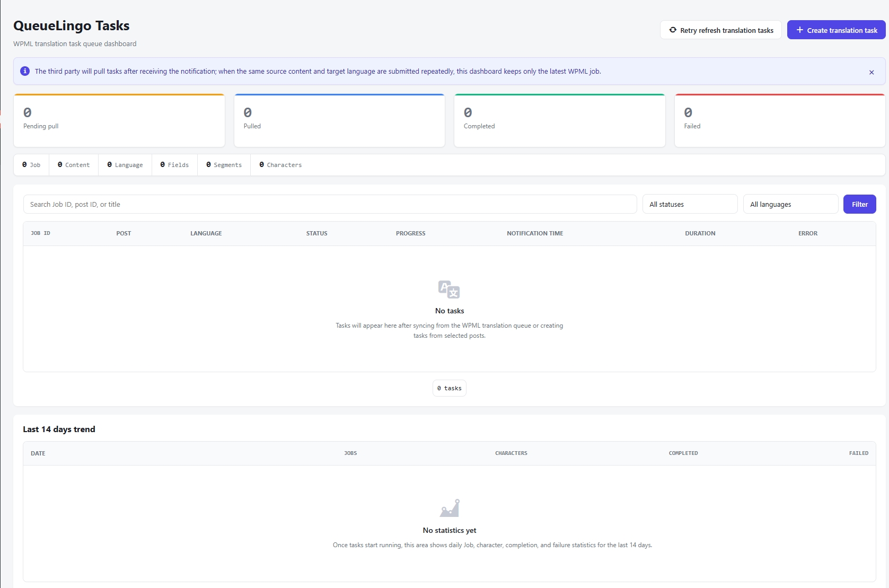Click the WPML translation task queue dashboard subtitle

(75, 44)
